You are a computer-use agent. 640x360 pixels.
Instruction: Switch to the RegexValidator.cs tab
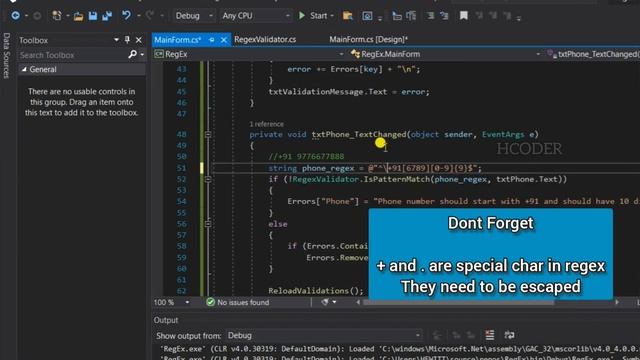265,40
